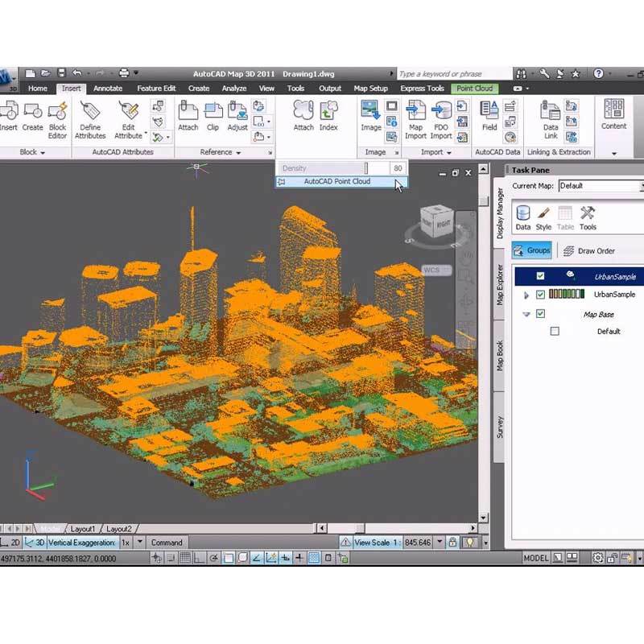Click the Groups button in Task Pane
This screenshot has height=644, width=644.
point(531,250)
